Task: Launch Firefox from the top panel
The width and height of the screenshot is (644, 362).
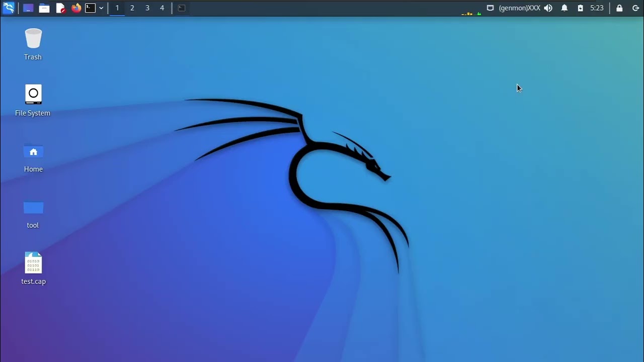Action: [76, 8]
